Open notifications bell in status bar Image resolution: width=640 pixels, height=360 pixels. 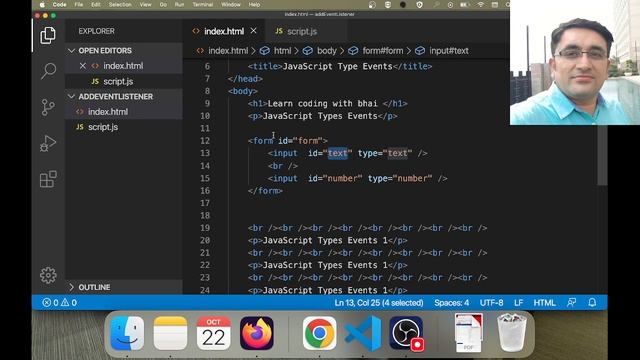(x=592, y=303)
